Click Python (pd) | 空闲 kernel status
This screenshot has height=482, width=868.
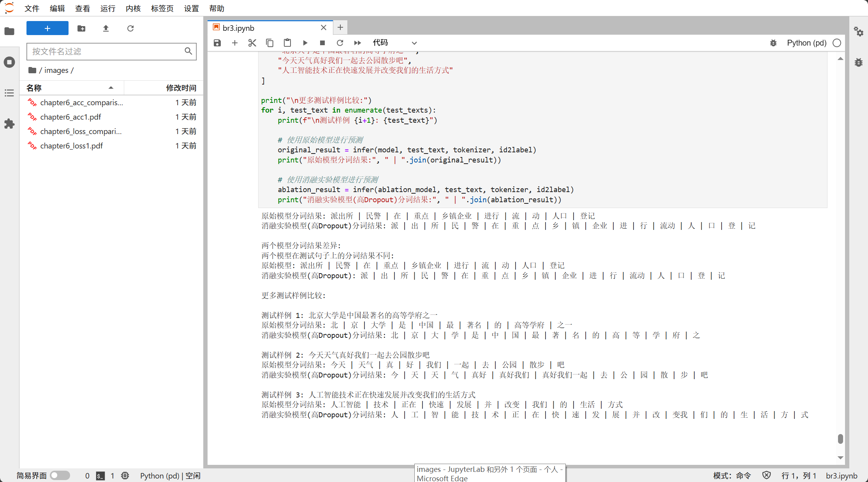point(171,476)
